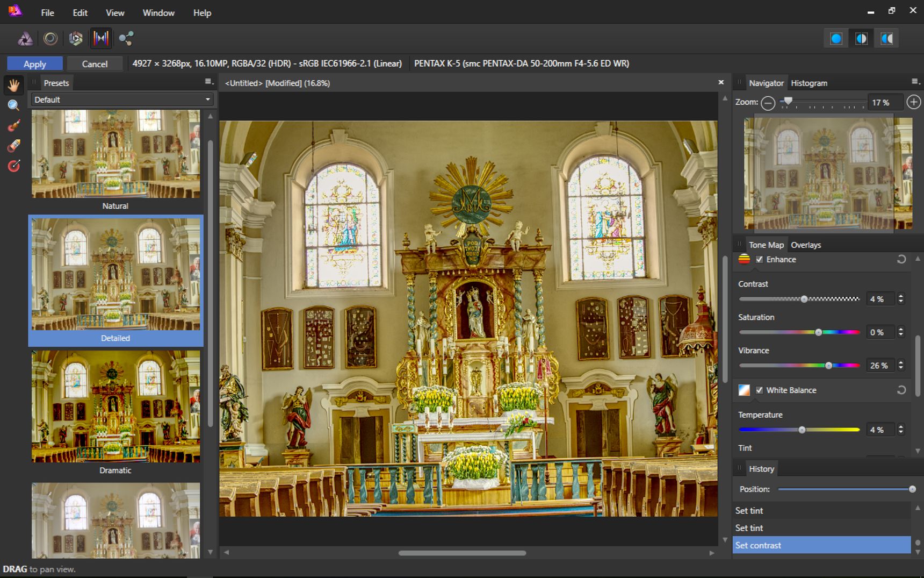Click the Apply button
Screen dimensions: 924x578
[35, 64]
